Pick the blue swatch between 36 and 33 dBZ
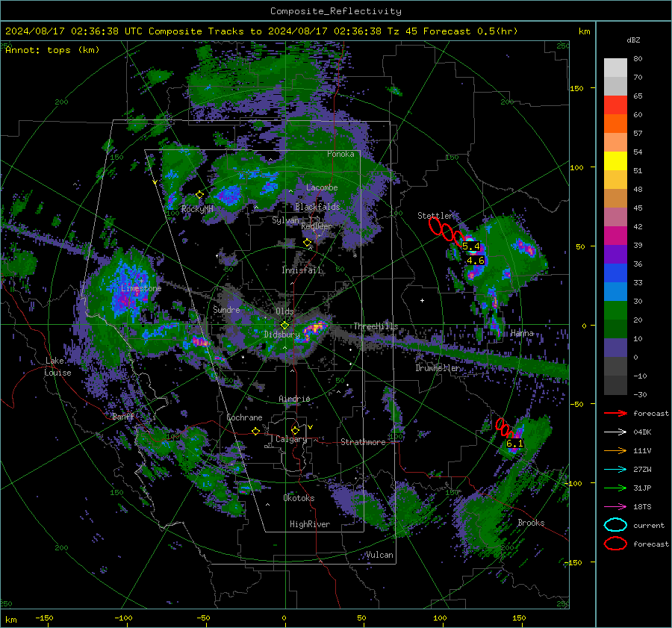 tap(615, 273)
